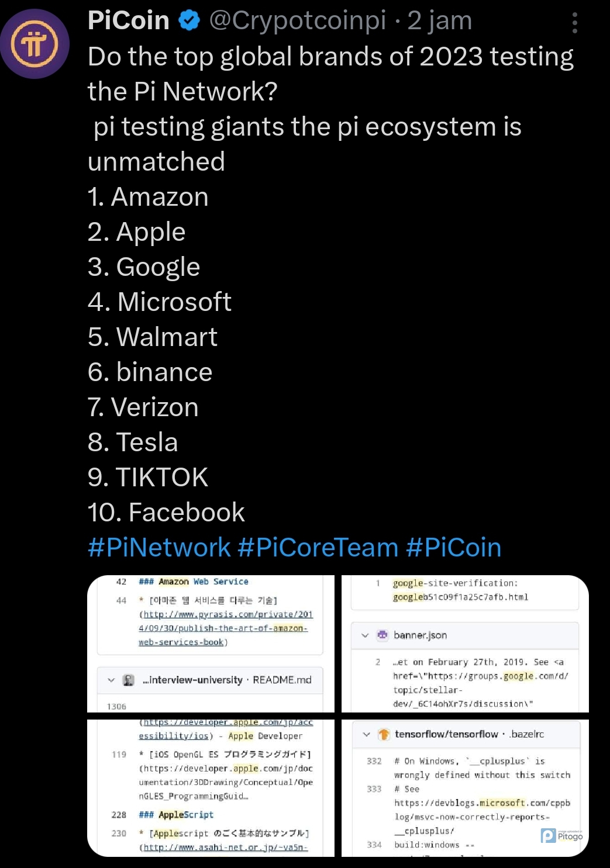The width and height of the screenshot is (610, 868).
Task: Open the #PiCoreTeam hashtag
Action: pos(318,548)
